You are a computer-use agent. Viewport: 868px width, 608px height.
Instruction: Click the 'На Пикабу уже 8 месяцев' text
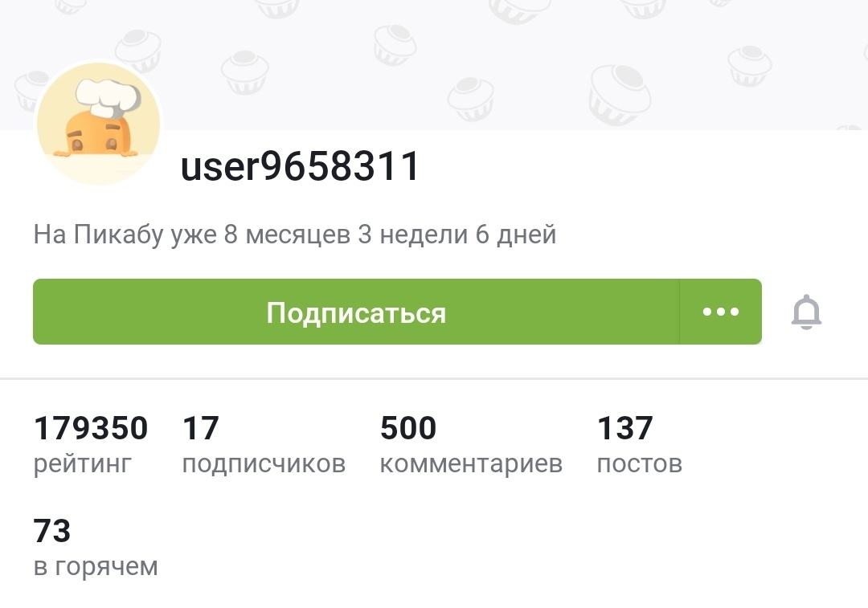(x=295, y=235)
